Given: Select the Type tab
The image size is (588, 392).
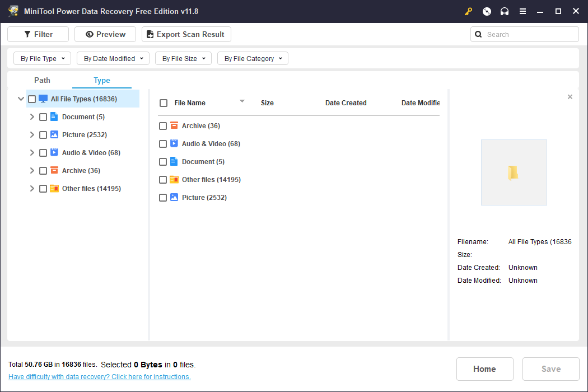Looking at the screenshot, I should pyautogui.click(x=101, y=80).
